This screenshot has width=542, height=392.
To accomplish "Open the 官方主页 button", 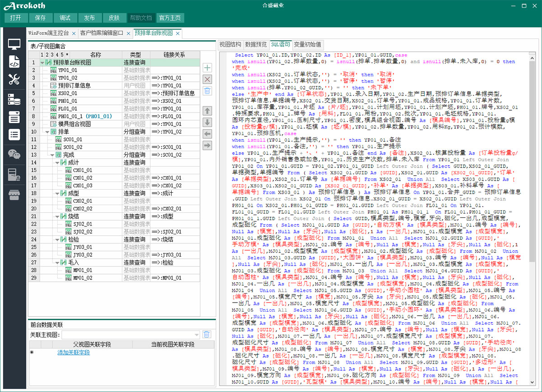I will pyautogui.click(x=170, y=18).
